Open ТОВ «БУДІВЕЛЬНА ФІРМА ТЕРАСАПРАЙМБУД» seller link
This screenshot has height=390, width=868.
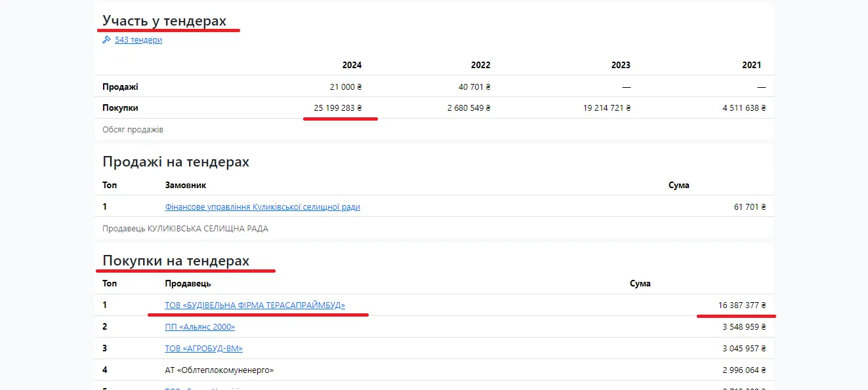tap(255, 305)
